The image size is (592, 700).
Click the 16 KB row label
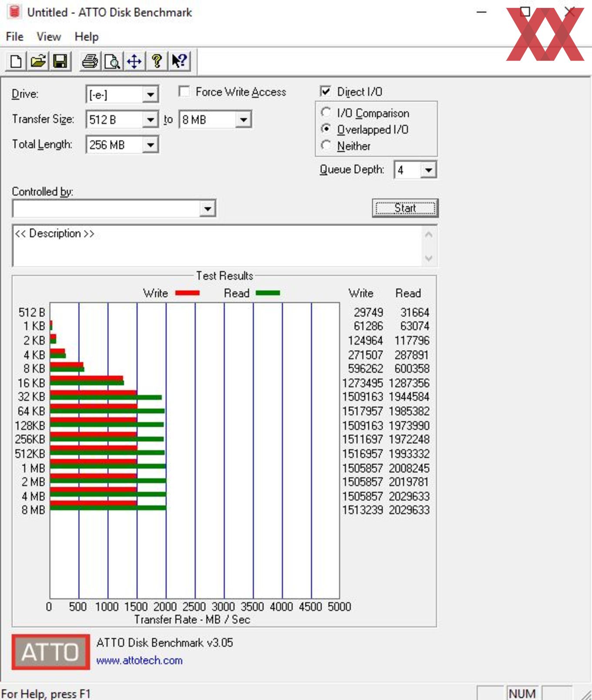coord(31,383)
